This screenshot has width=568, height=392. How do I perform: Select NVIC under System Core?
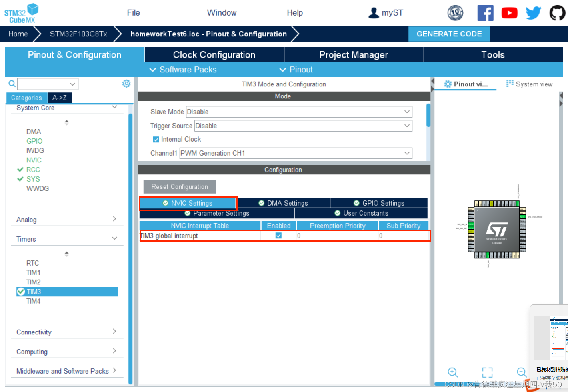(x=34, y=160)
